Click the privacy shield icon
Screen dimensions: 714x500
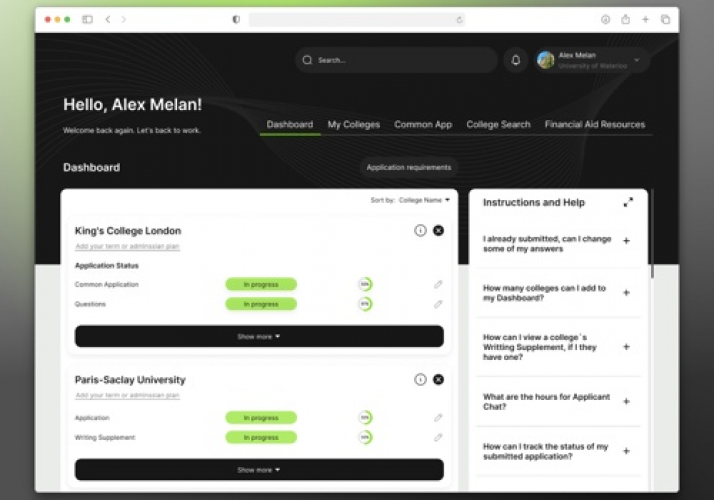236,19
